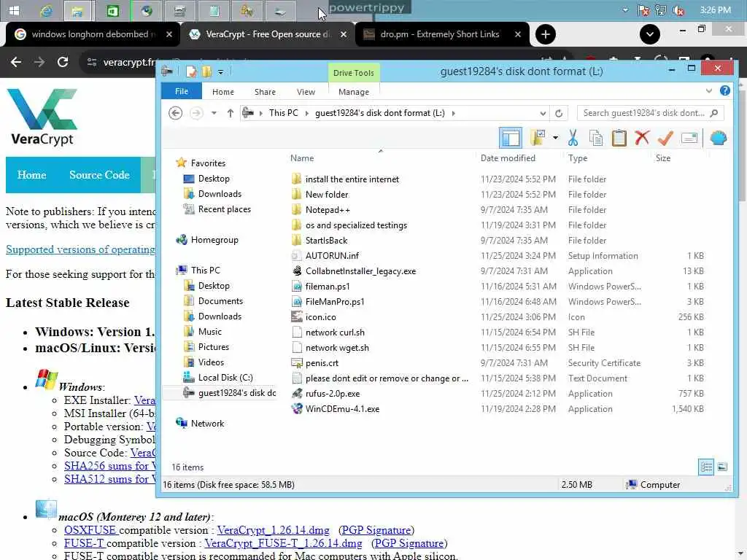The image size is (747, 560).
Task: Click the Rename icon in Explorer toolbar
Action: click(x=689, y=138)
